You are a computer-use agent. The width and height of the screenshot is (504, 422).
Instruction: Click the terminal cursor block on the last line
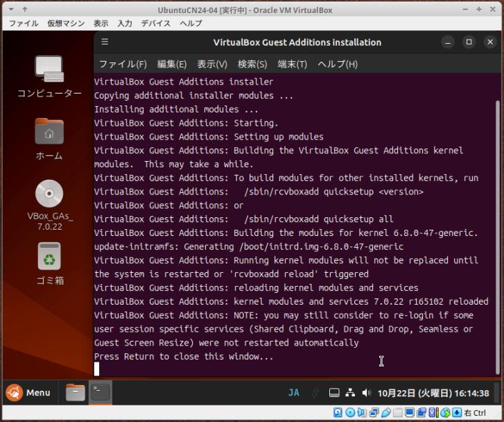point(97,369)
